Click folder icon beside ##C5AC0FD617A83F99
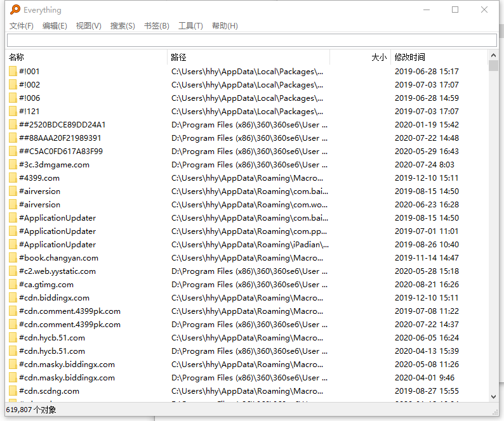The height and width of the screenshot is (421, 504). pos(13,152)
